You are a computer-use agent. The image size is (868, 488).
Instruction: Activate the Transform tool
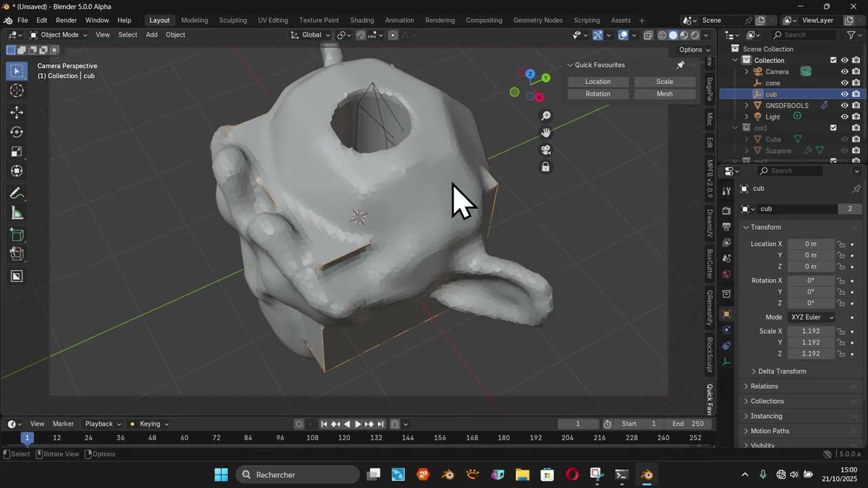click(x=17, y=171)
